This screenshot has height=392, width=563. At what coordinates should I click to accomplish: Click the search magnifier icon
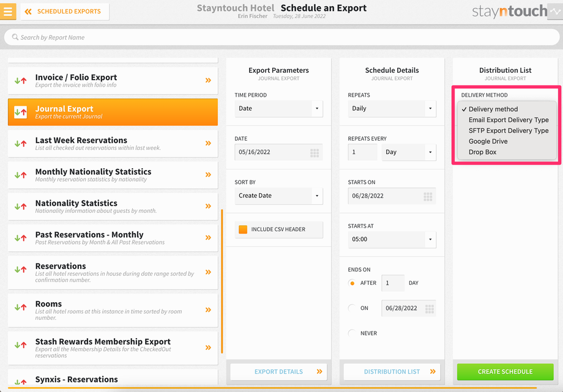(15, 37)
